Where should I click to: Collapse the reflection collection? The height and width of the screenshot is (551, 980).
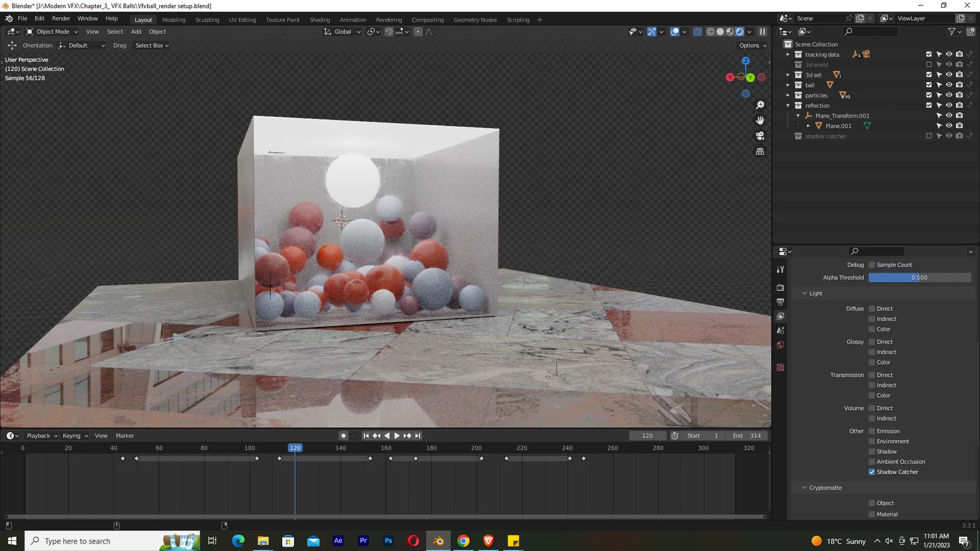pyautogui.click(x=788, y=105)
